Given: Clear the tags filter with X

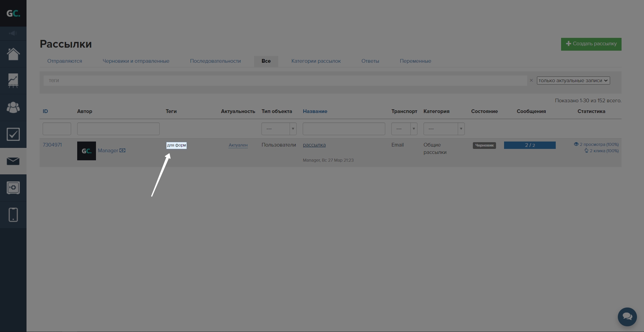Looking at the screenshot, I should 531,80.
